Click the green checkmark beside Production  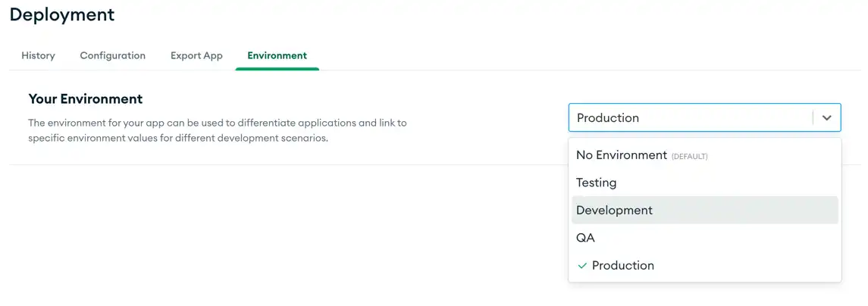tap(582, 266)
